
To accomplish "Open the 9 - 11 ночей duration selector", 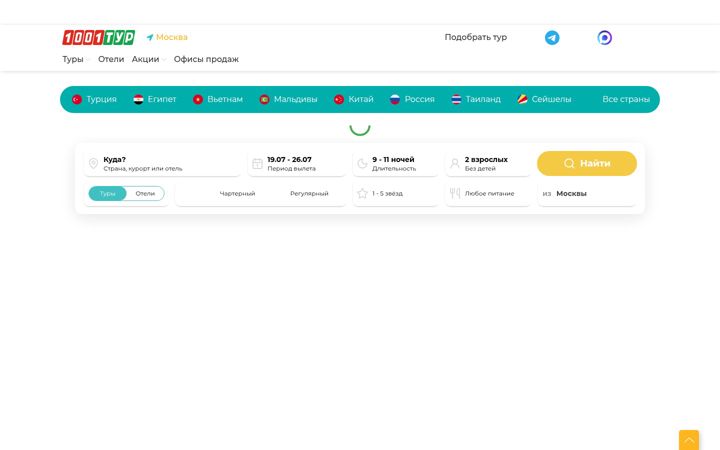I will coord(395,163).
